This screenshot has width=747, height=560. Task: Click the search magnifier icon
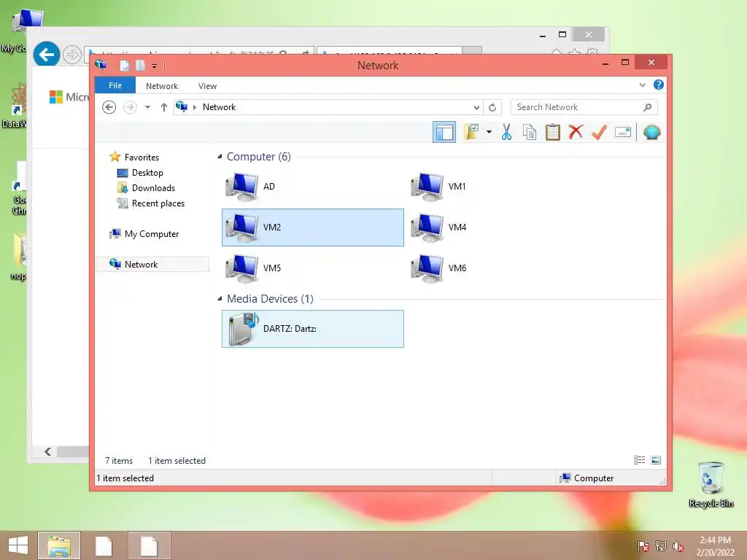pyautogui.click(x=647, y=107)
